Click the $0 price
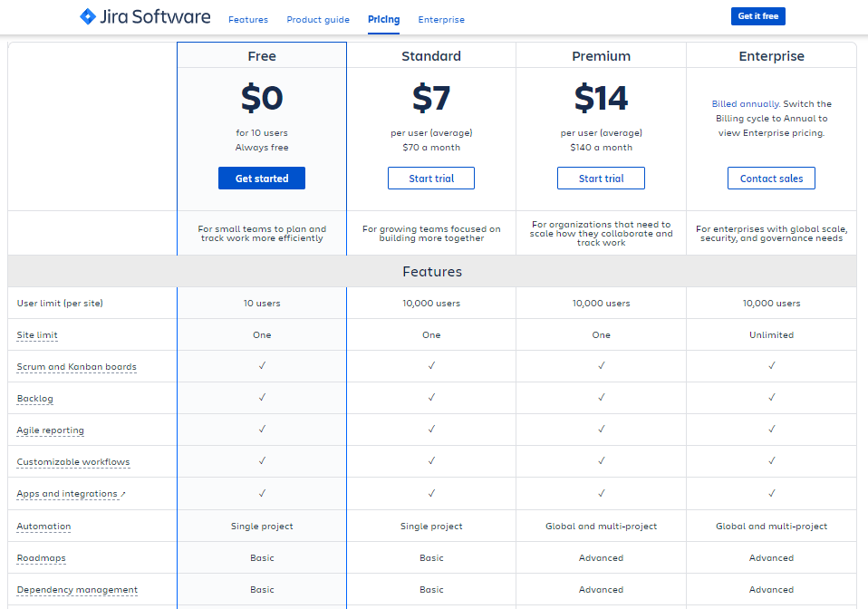 (262, 98)
